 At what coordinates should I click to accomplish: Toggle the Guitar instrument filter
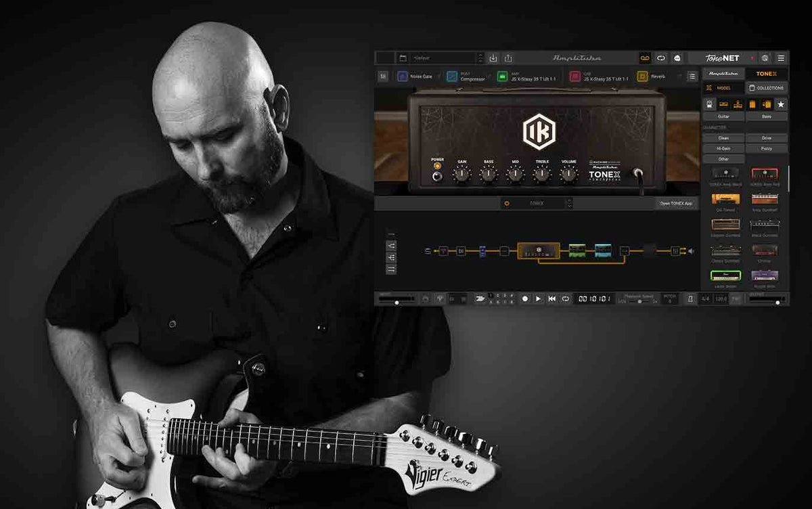723,116
